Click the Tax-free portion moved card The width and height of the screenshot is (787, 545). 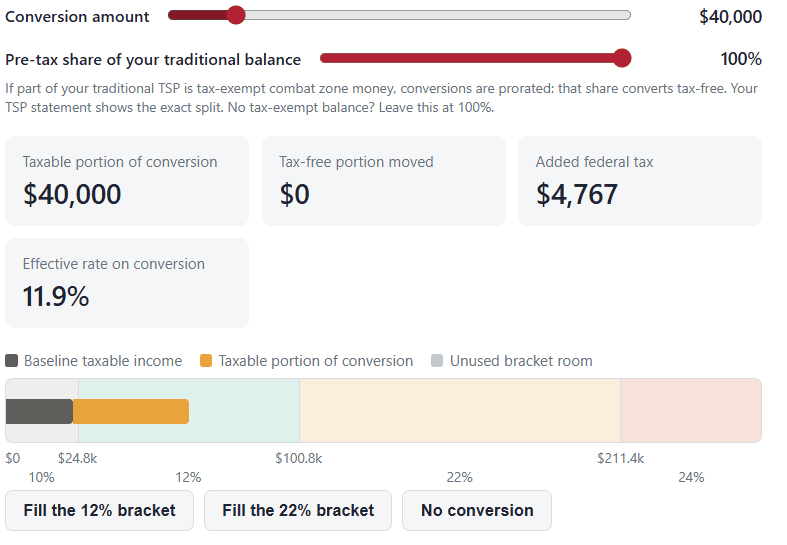[x=384, y=181]
